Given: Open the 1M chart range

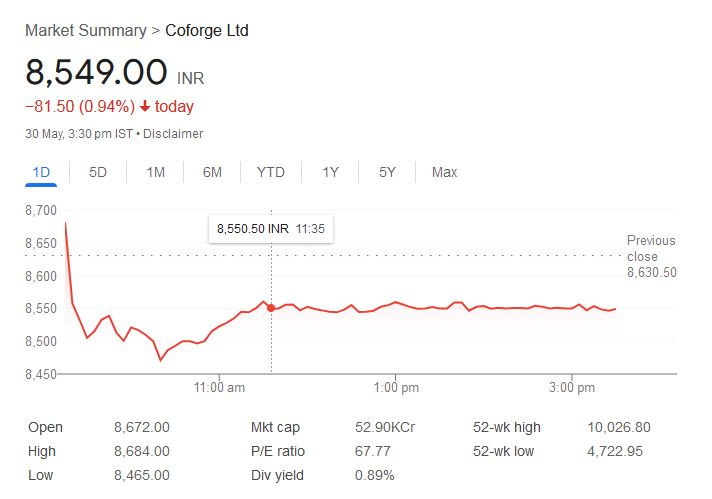Looking at the screenshot, I should pyautogui.click(x=155, y=172).
